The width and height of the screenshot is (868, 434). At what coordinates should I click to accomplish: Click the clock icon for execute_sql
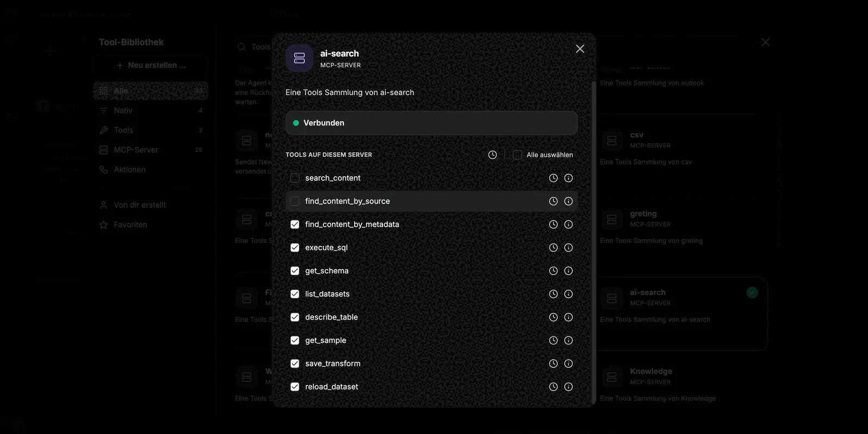click(553, 247)
